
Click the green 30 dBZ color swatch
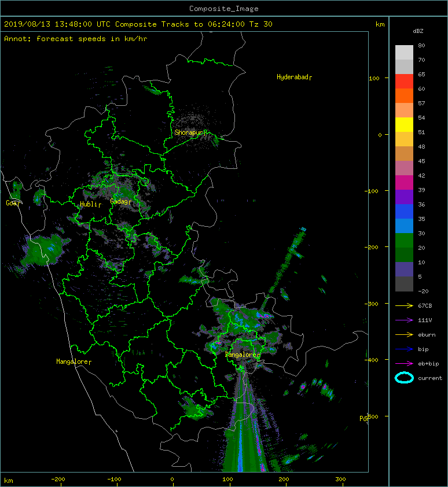(x=404, y=241)
